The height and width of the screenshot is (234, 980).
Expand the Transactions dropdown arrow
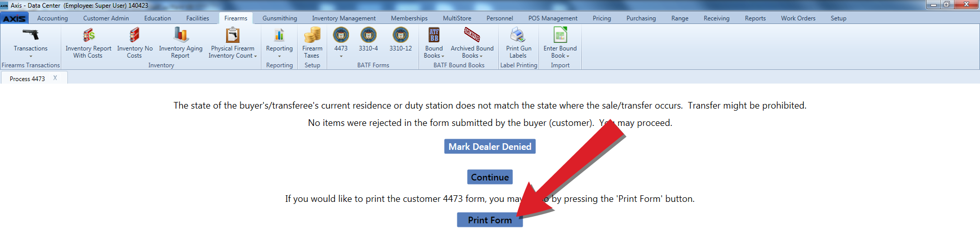coord(31,56)
